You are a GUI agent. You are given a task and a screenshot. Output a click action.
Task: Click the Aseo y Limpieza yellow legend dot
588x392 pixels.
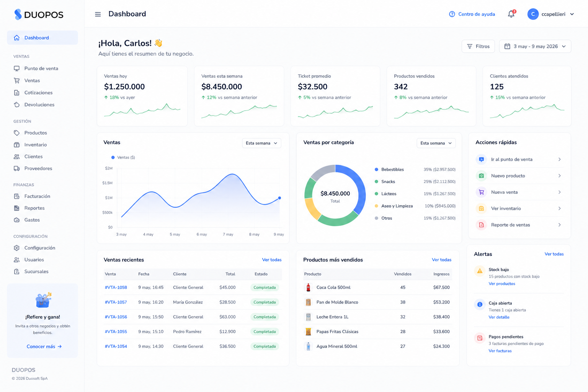tap(376, 206)
